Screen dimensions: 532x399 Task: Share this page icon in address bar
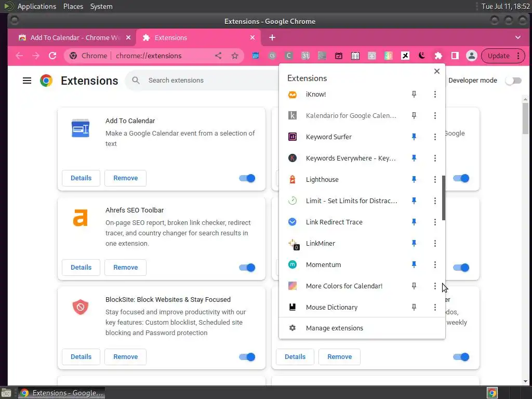click(218, 56)
